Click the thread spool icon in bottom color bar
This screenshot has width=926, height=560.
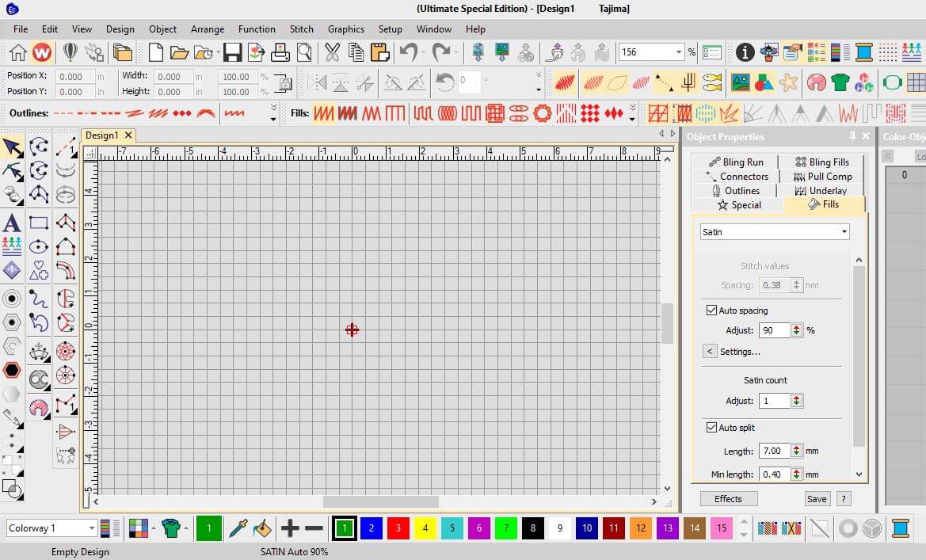tap(900, 528)
